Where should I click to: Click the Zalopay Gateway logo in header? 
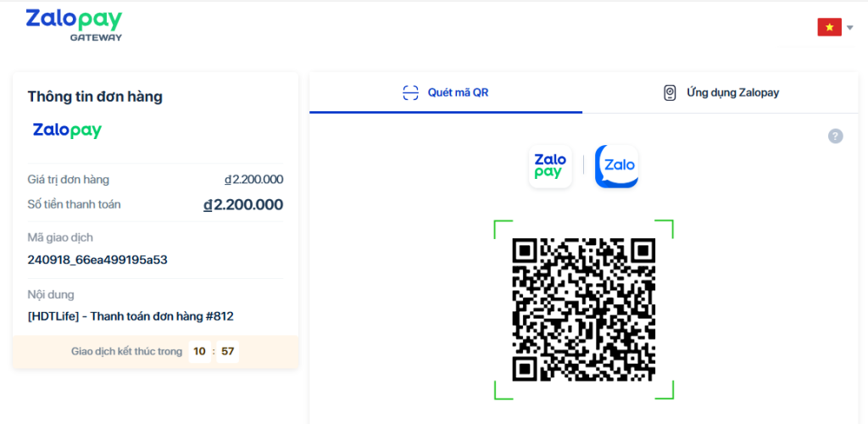(x=74, y=25)
